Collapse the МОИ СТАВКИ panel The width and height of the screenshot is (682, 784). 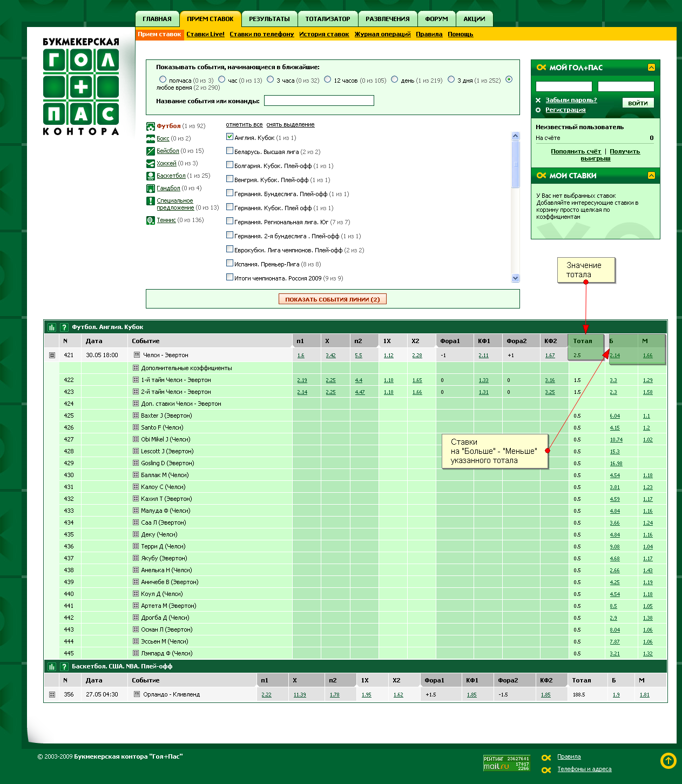pos(651,176)
